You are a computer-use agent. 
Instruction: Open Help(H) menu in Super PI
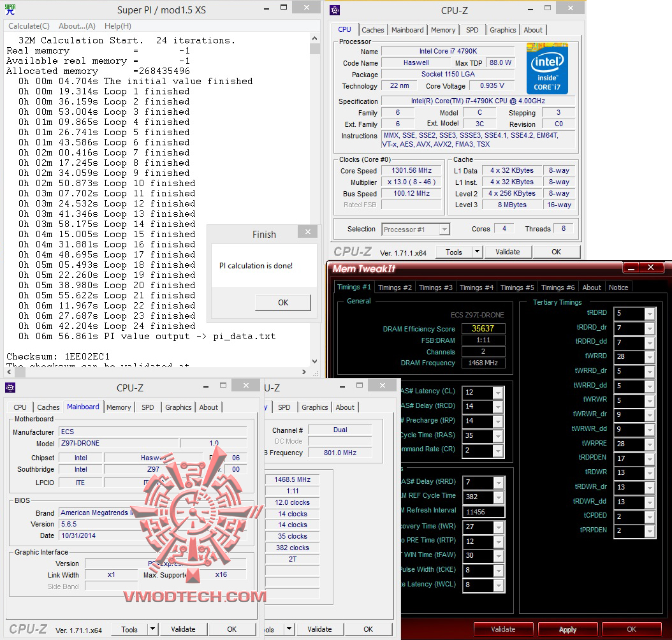tap(118, 26)
